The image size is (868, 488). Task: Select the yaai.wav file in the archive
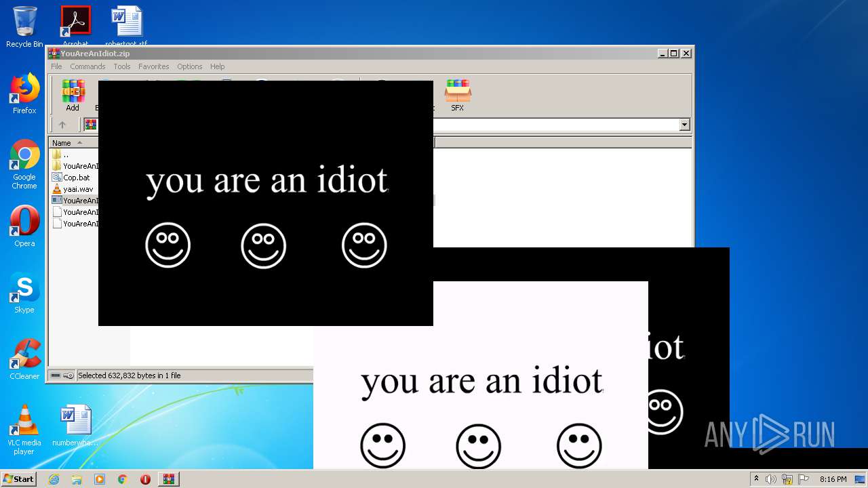pos(75,189)
